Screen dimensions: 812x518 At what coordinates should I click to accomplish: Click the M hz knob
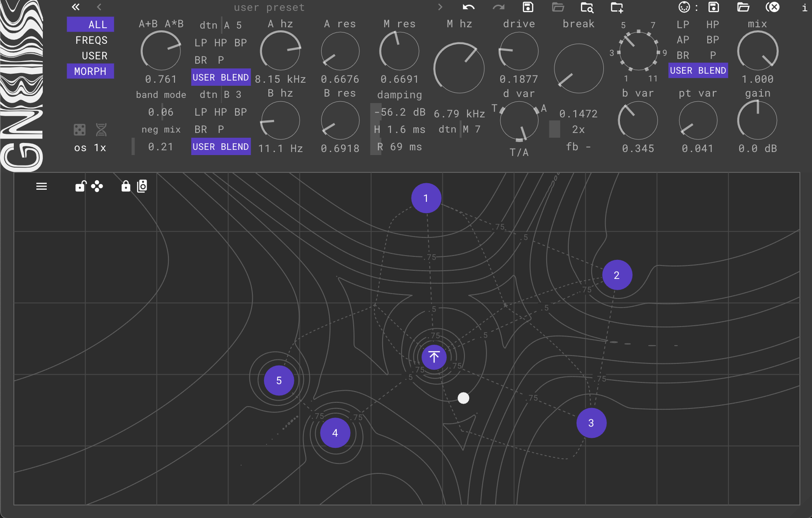[x=459, y=68]
